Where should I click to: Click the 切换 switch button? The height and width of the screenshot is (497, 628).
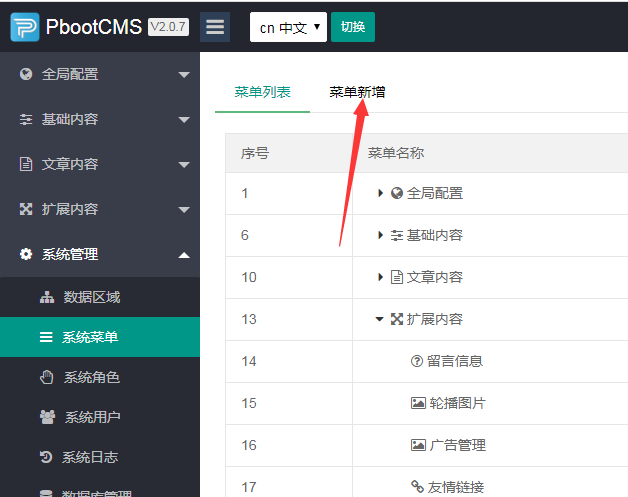tap(353, 27)
